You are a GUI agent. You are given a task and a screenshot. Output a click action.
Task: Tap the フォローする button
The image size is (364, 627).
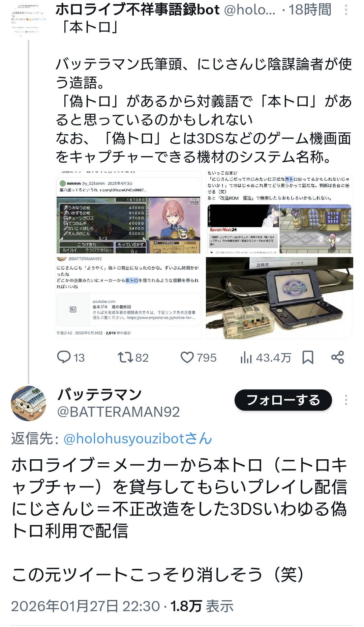point(283,400)
